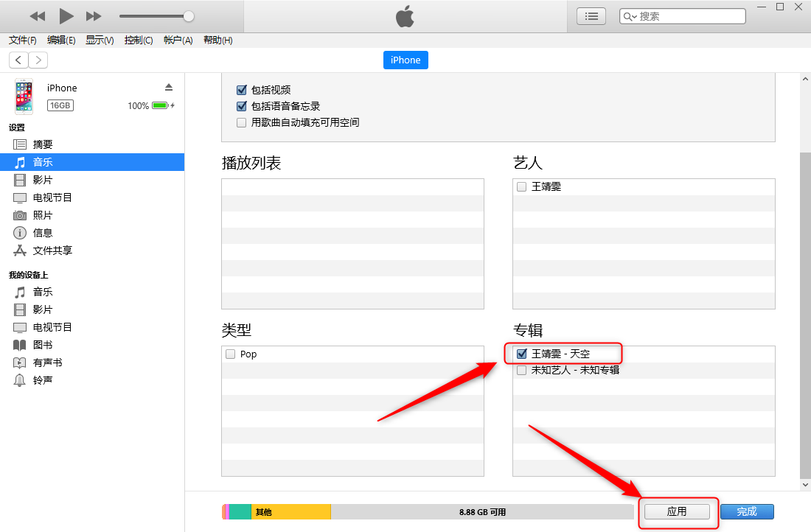Screen dimensions: 811x532
Task: Click the 完成 done button
Action: point(747,511)
